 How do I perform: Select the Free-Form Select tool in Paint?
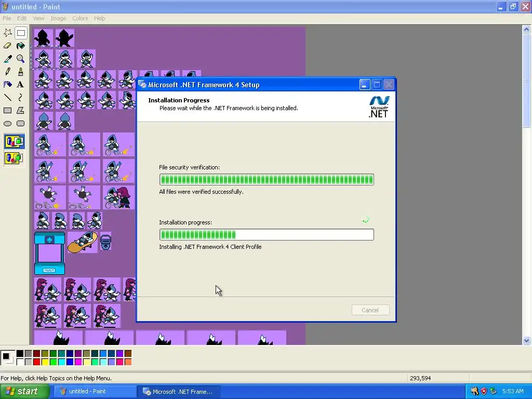click(7, 33)
